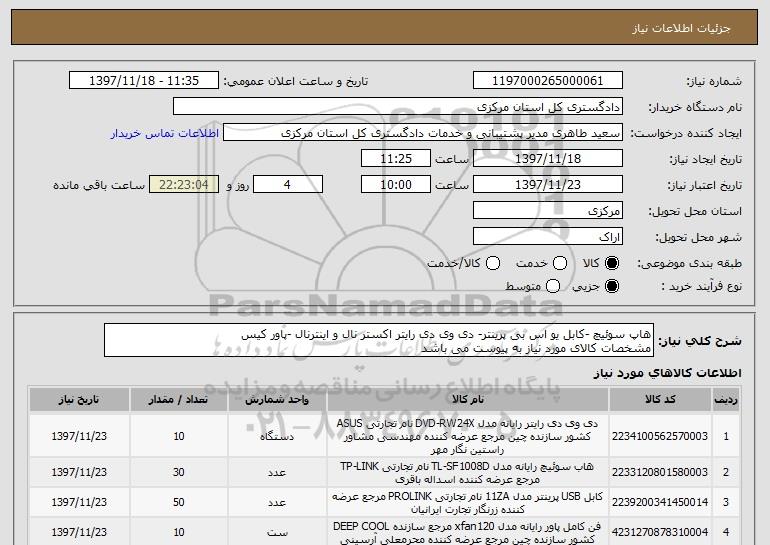Click quantity 30 in row 2

point(178,472)
